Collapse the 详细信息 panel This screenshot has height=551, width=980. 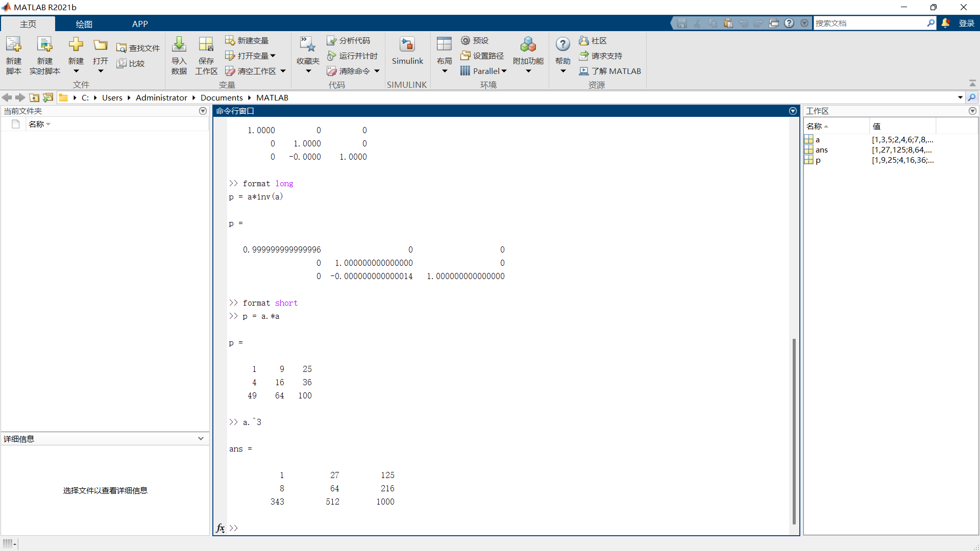[201, 439]
